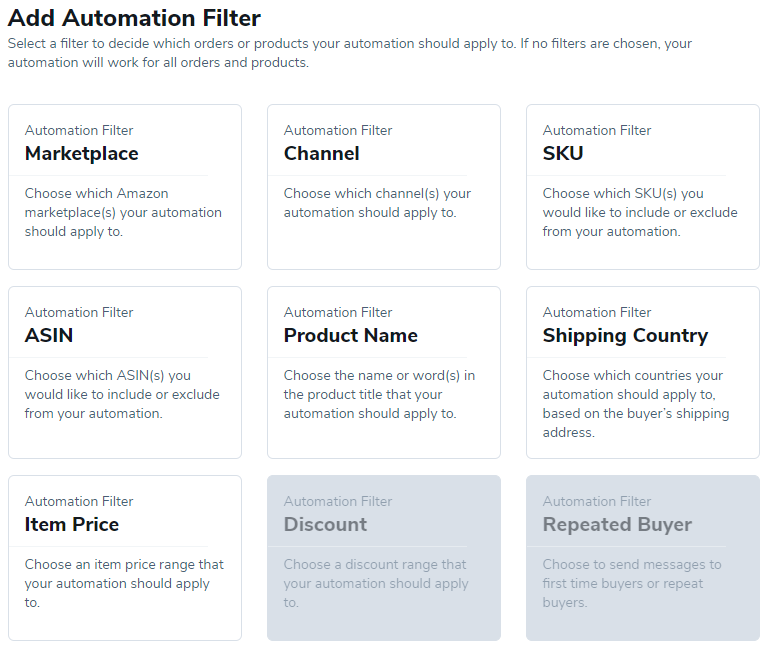Image resolution: width=768 pixels, height=649 pixels.
Task: Click the Channel card description text
Action: [377, 203]
